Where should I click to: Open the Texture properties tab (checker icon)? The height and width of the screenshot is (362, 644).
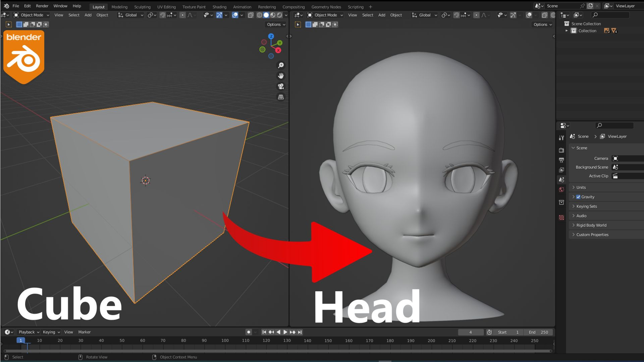tap(561, 218)
